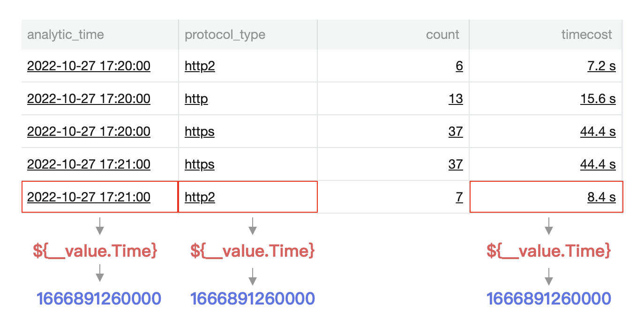
Task: Click the http2 link in the highlighted row
Action: click(x=200, y=197)
